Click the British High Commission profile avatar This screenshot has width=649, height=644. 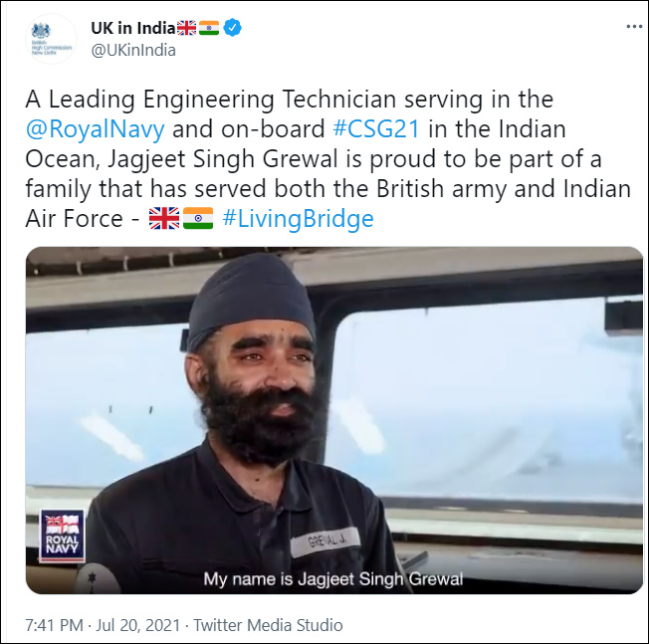click(52, 39)
